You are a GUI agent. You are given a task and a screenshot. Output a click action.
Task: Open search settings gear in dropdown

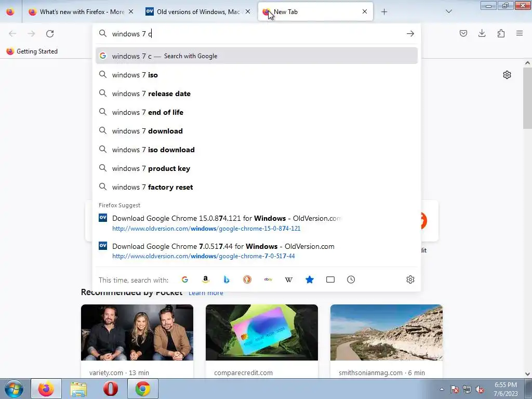(410, 280)
